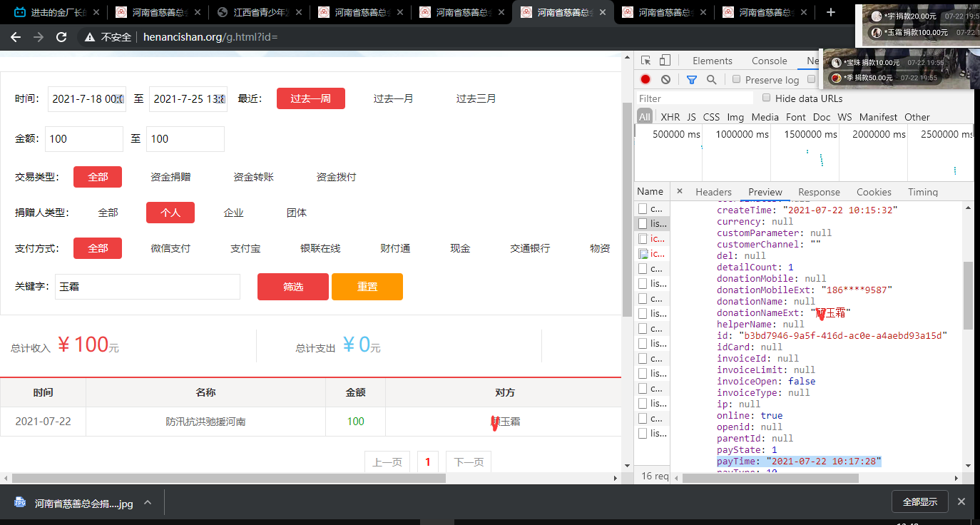Go back using the browser back arrow
980x525 pixels.
tap(15, 37)
